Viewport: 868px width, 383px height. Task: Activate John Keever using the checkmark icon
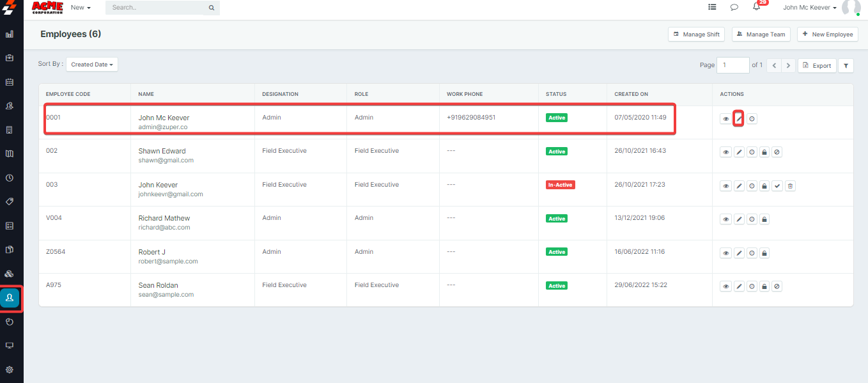tap(777, 186)
